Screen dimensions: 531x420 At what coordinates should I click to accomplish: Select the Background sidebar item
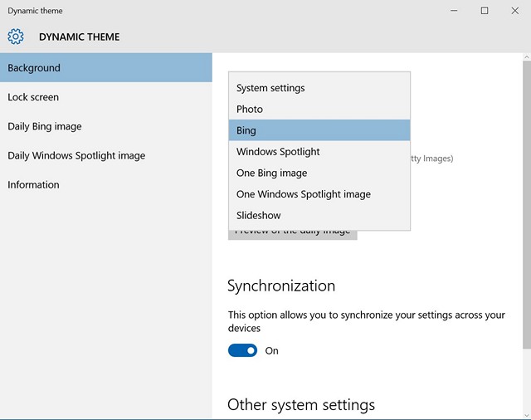[106, 68]
